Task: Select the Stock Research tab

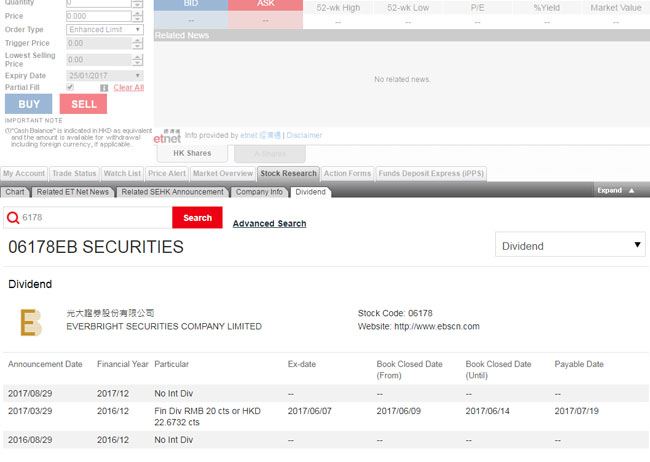Action: tap(289, 173)
